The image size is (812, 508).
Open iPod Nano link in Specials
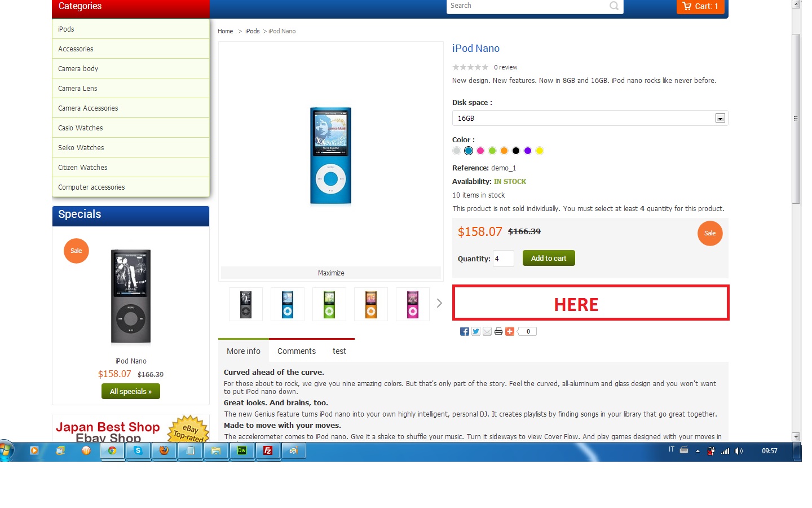[131, 361]
